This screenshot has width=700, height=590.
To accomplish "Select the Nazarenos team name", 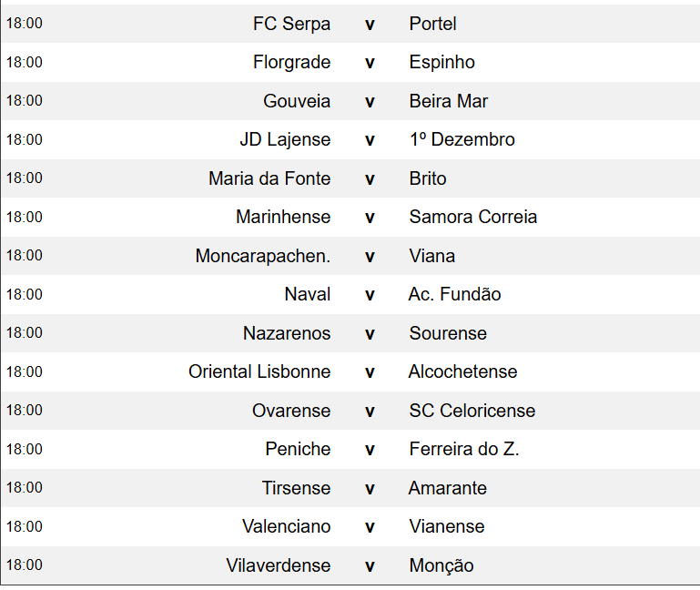I will tap(287, 333).
